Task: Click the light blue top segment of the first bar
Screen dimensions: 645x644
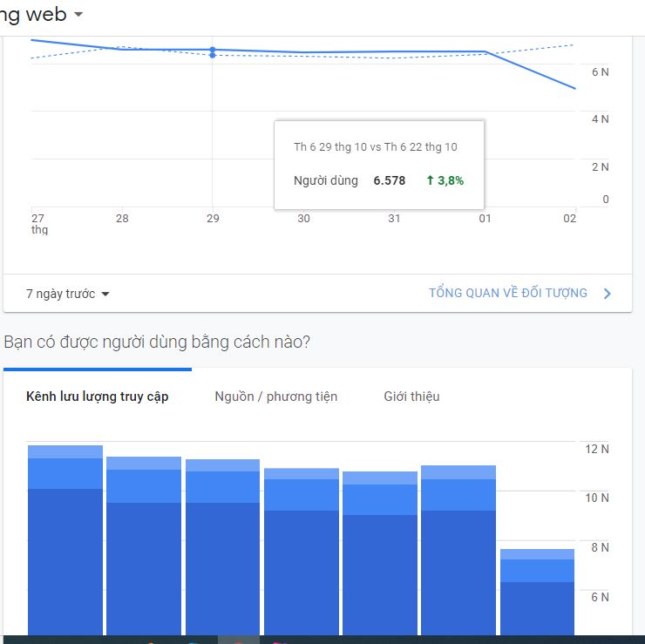Action: click(x=65, y=451)
